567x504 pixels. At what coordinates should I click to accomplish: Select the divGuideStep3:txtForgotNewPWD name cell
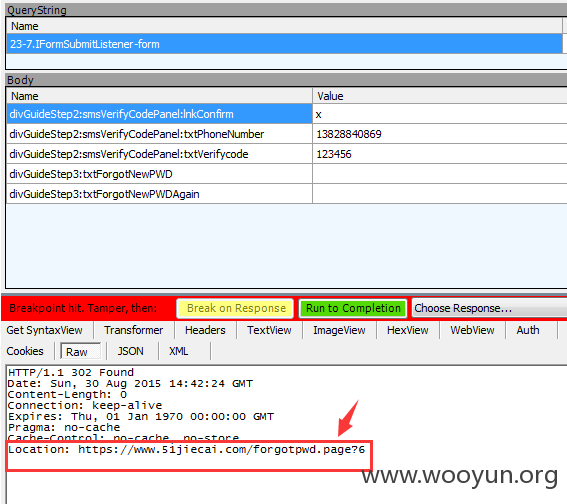[159, 174]
